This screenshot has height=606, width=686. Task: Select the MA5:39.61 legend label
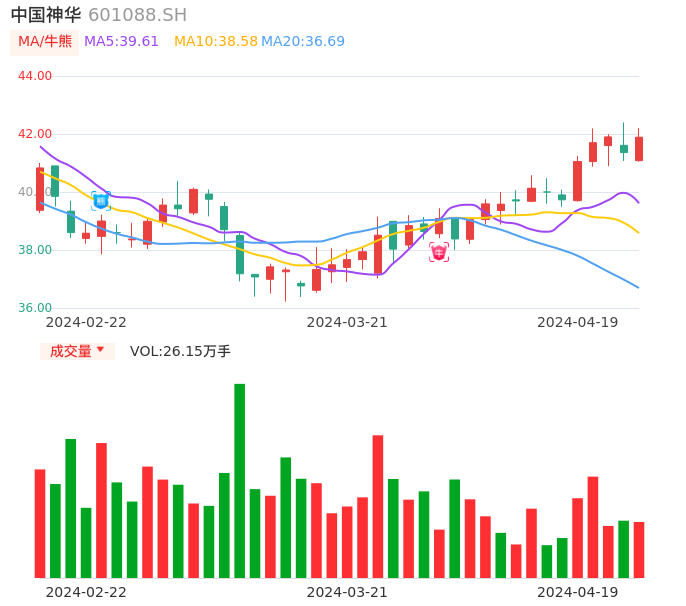(x=121, y=42)
